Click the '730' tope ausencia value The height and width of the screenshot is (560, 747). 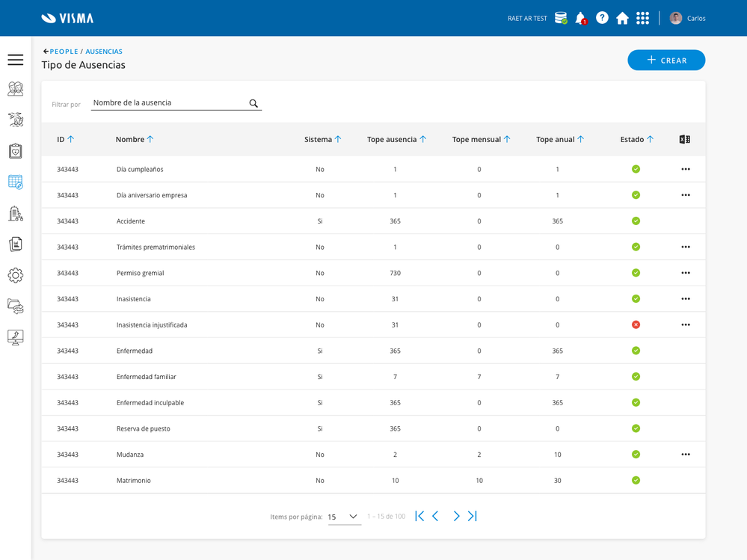click(x=395, y=273)
